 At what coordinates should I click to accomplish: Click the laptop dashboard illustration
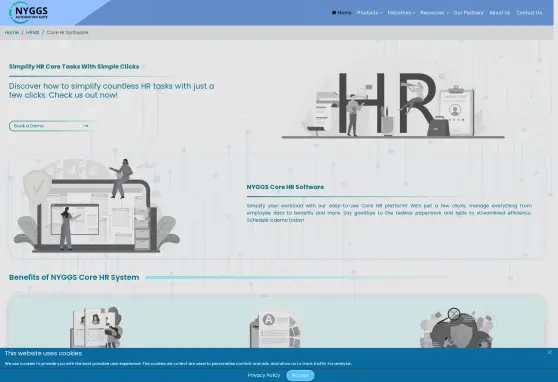tap(96, 205)
